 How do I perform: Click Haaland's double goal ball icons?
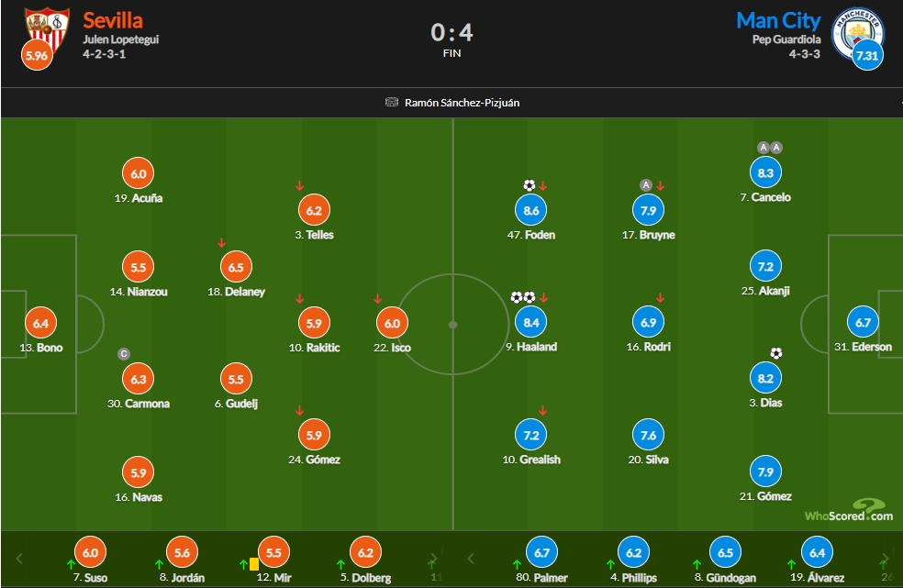tap(523, 297)
